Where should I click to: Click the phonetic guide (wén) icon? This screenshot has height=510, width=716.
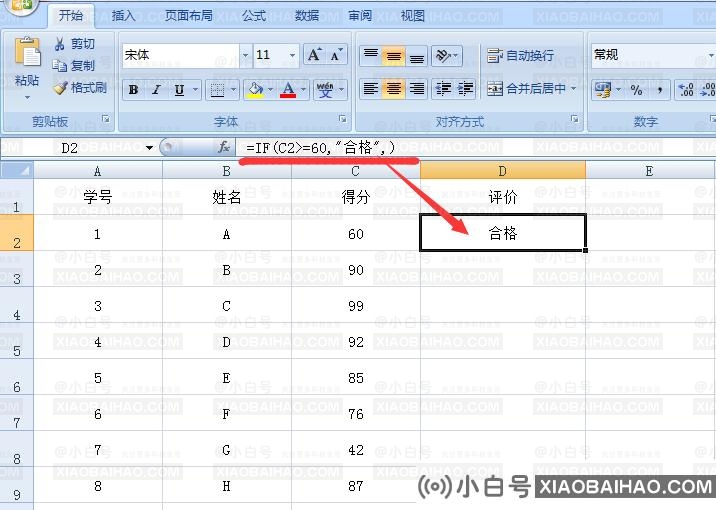coord(325,90)
